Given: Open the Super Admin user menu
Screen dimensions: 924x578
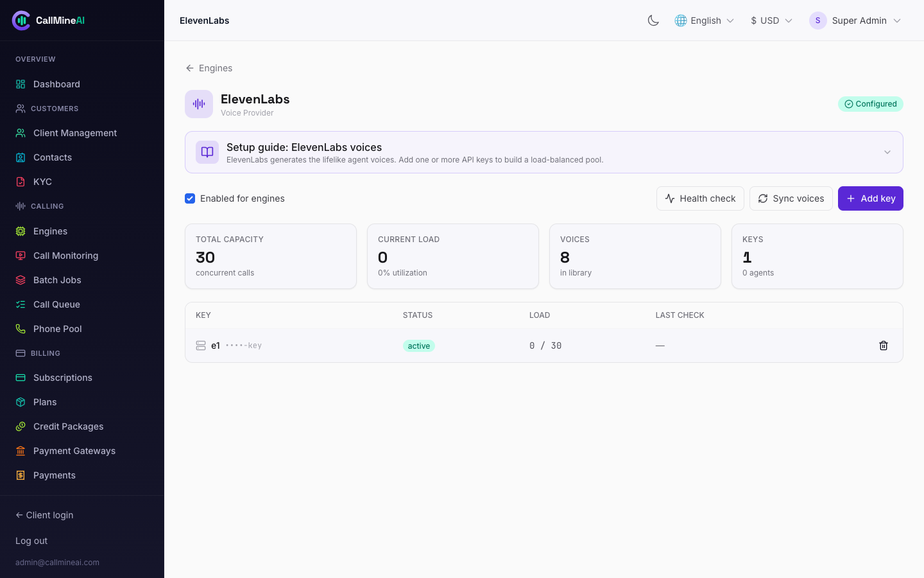Looking at the screenshot, I should [x=855, y=21].
